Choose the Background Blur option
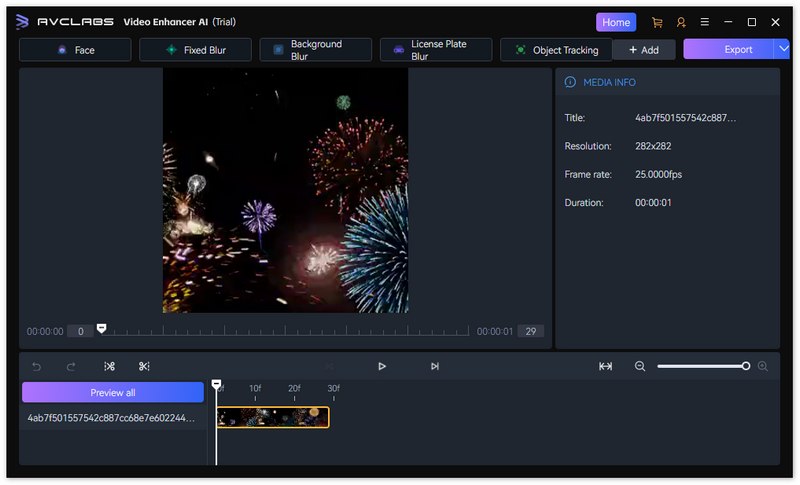 [x=315, y=50]
